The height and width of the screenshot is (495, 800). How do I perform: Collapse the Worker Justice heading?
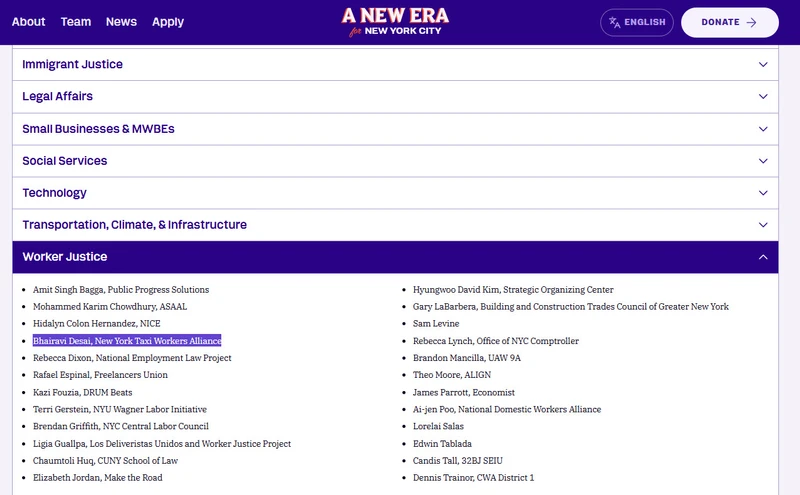[x=395, y=257]
